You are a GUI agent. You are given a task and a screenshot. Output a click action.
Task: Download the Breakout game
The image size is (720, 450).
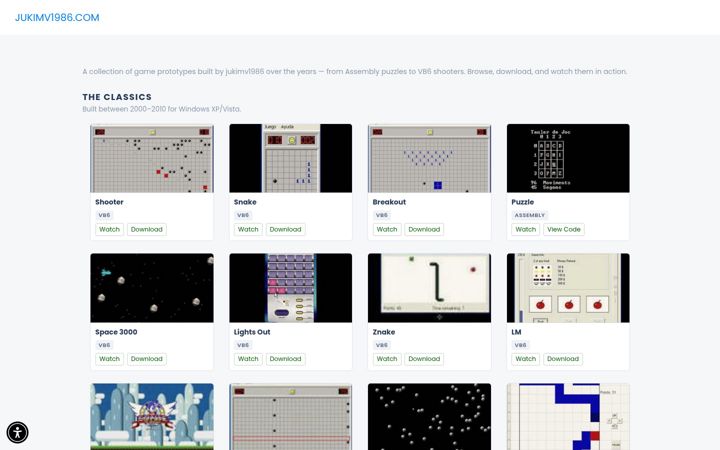tap(424, 229)
